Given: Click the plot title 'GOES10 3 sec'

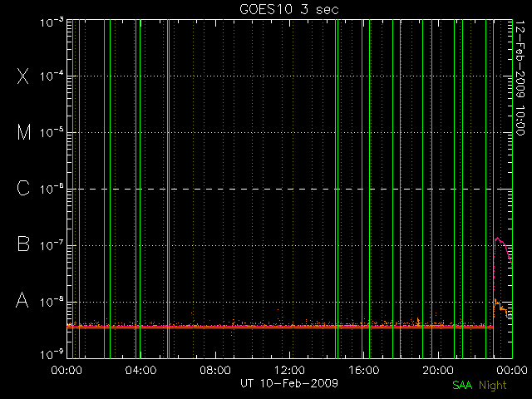Looking at the screenshot, I should pyautogui.click(x=289, y=9).
